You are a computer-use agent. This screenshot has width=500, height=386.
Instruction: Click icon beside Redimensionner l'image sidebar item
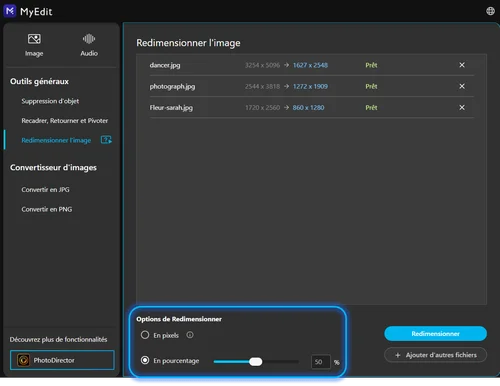(106, 140)
